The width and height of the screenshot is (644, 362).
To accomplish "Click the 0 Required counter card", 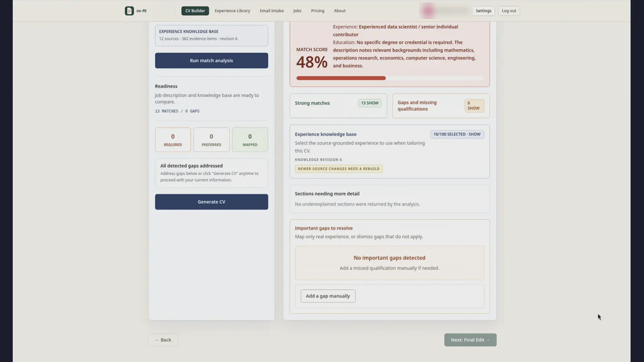I will point(173,140).
